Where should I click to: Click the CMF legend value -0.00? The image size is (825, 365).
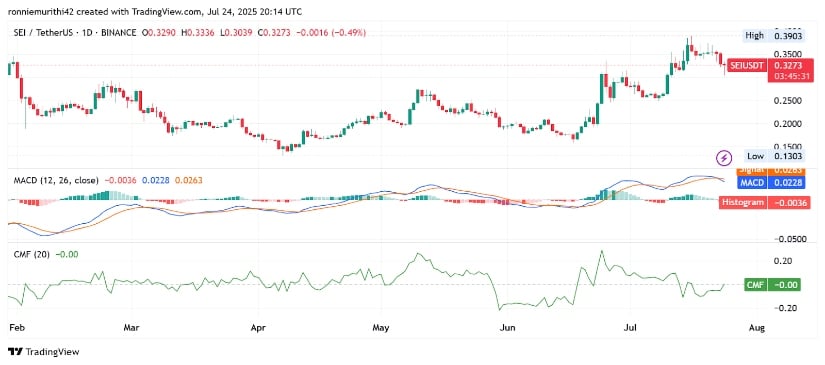click(x=67, y=255)
